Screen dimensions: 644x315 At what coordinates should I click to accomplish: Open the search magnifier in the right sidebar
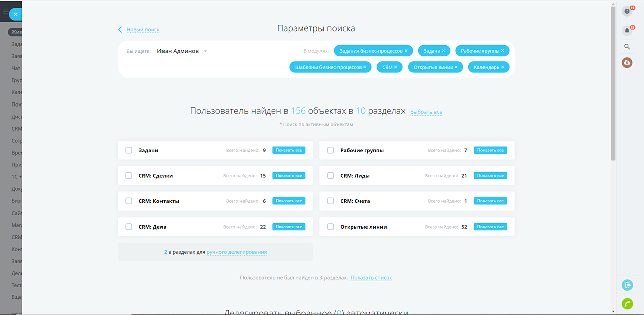coord(627,47)
